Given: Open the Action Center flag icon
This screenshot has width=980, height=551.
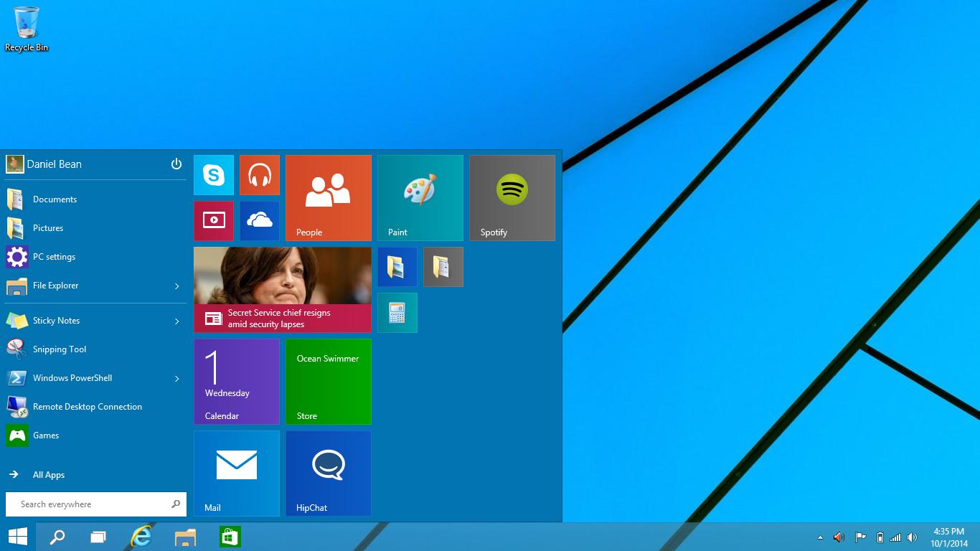Looking at the screenshot, I should 859,537.
